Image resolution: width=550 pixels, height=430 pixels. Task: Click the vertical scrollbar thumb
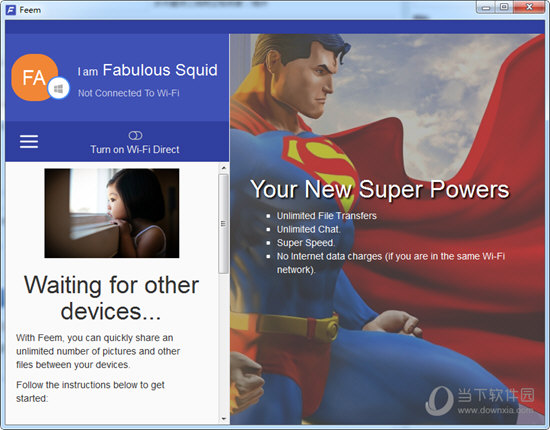223,223
